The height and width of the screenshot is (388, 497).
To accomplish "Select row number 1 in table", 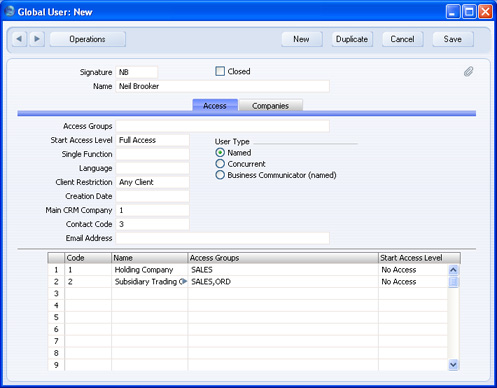I will click(x=56, y=270).
